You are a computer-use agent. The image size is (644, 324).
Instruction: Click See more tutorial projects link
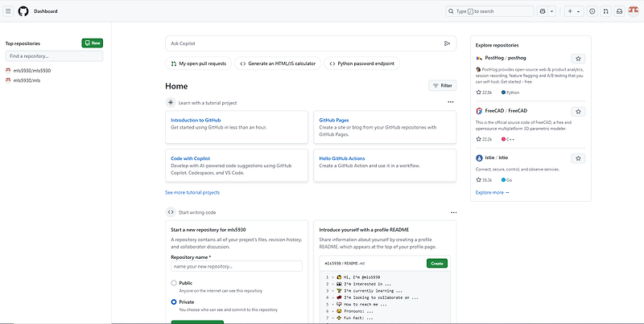point(192,192)
